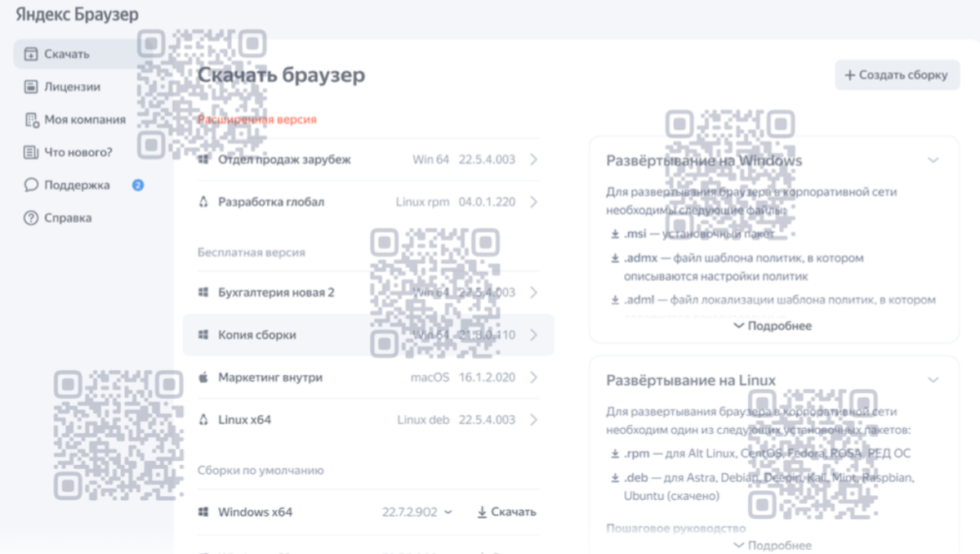This screenshot has width=980, height=554.
Task: Click download icon next to .deb
Action: [x=615, y=477]
